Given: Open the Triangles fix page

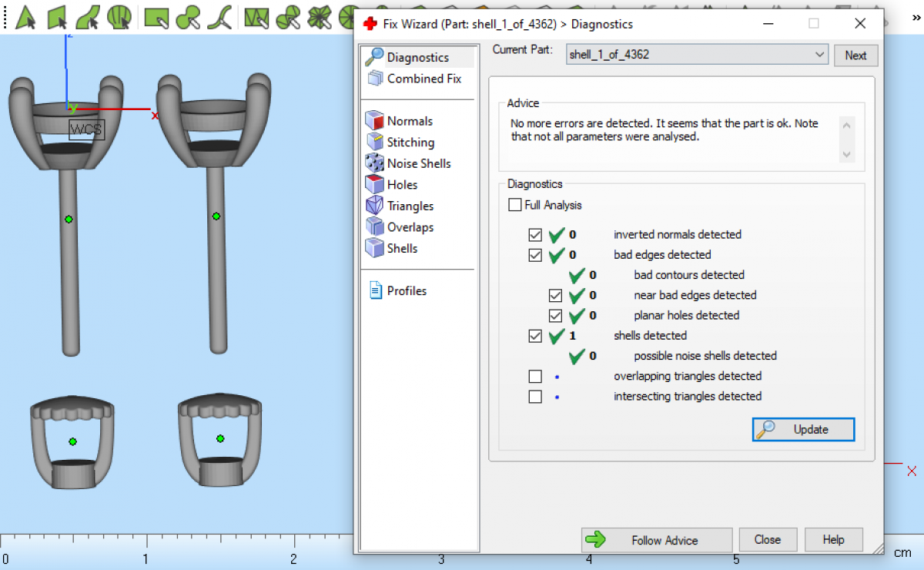Looking at the screenshot, I should tap(410, 206).
